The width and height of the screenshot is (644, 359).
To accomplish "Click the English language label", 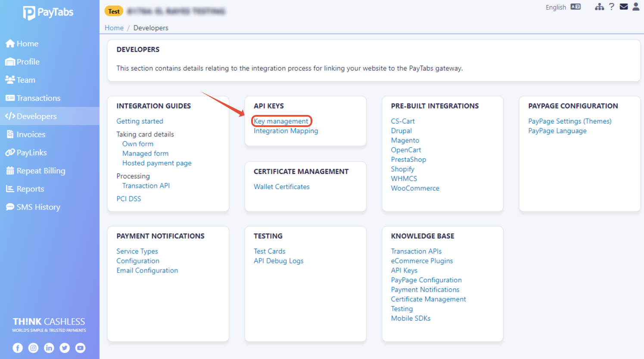I will click(556, 7).
